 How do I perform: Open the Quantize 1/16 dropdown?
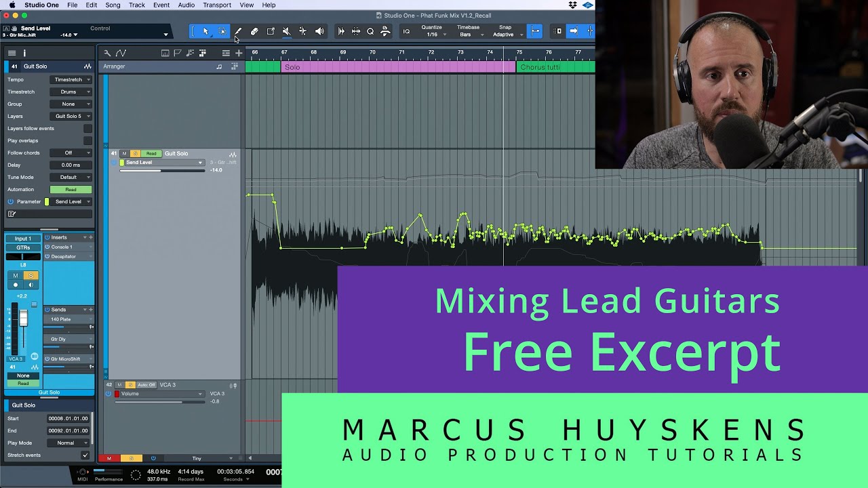point(433,35)
